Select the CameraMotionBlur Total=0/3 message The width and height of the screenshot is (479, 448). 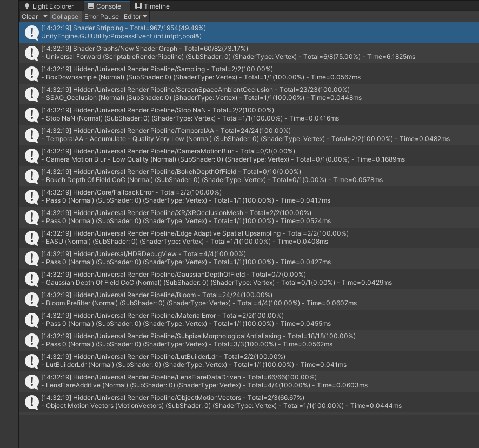249,156
